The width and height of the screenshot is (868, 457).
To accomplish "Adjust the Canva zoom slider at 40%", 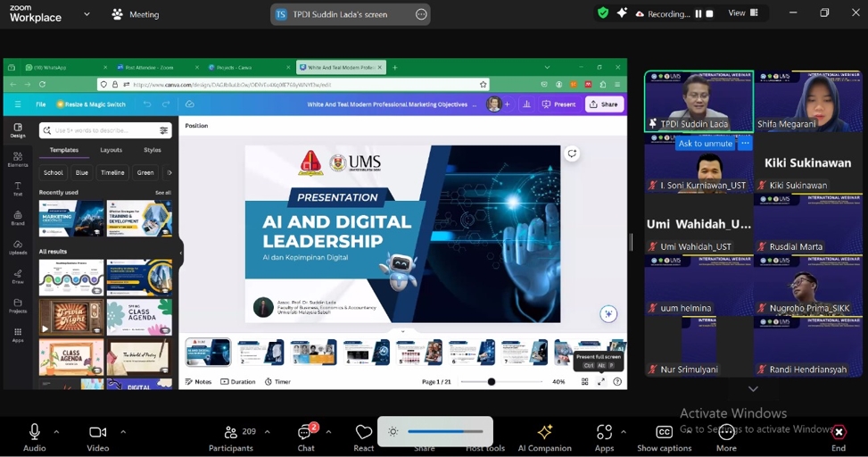I will pos(491,382).
